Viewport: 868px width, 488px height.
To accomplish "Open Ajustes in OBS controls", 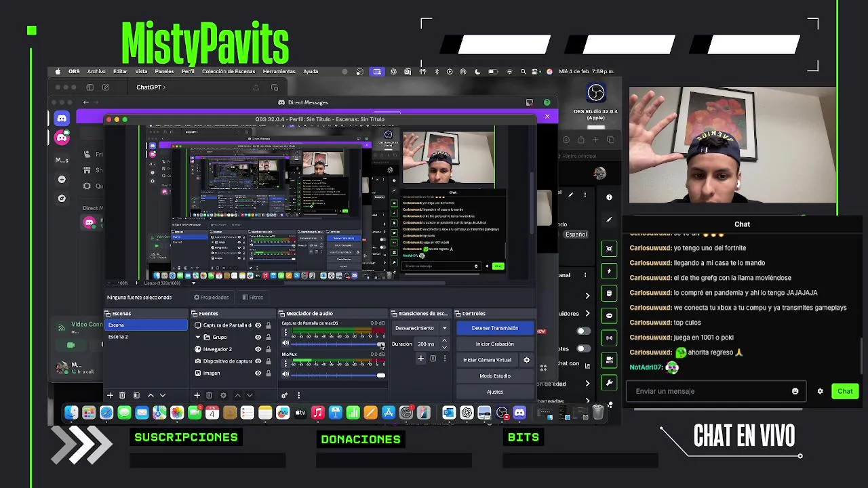I will tap(494, 392).
